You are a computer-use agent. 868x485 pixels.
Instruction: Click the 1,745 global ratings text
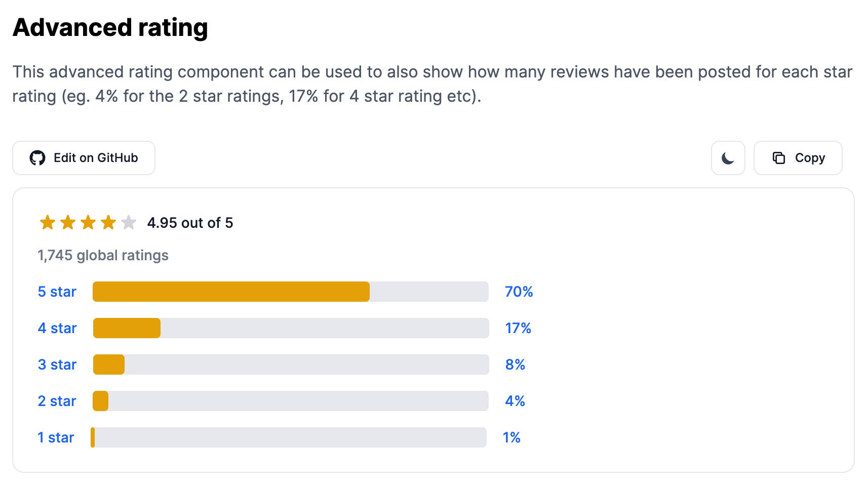(x=103, y=255)
